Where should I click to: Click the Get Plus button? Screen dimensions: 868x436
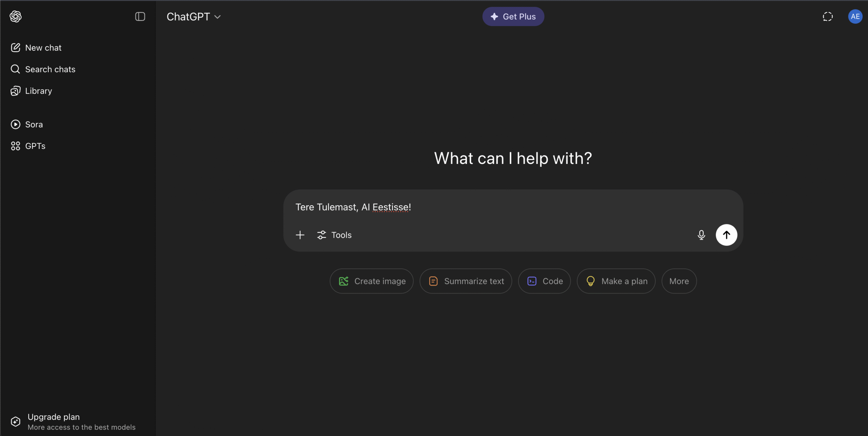click(x=513, y=17)
